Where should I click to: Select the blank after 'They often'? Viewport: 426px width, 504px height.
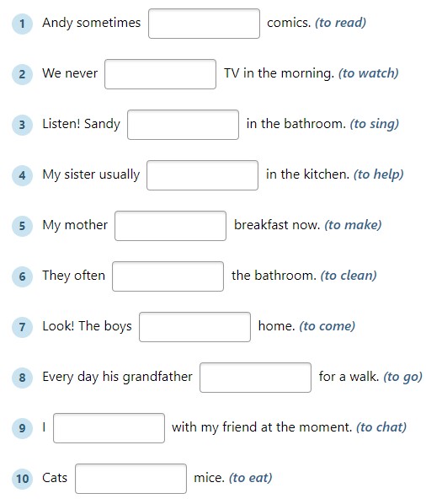coord(168,276)
